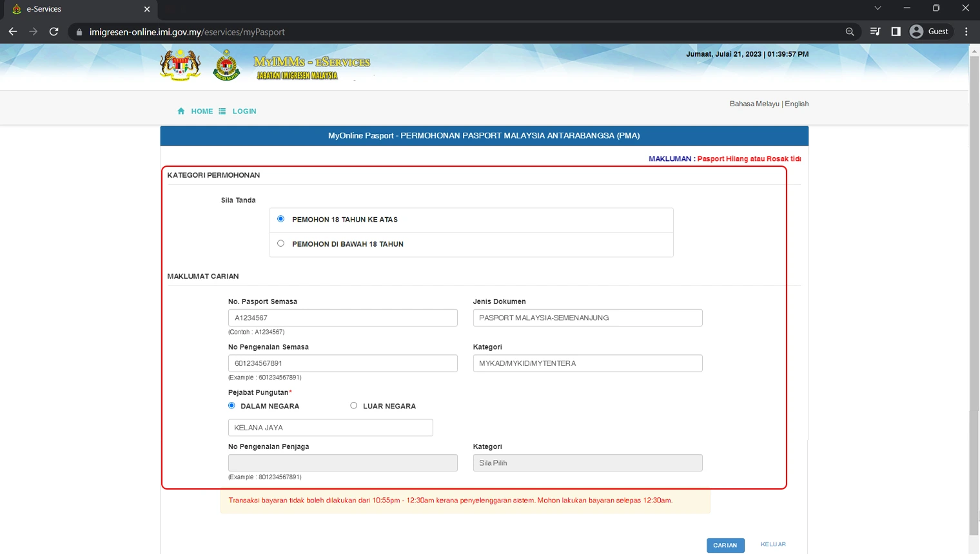This screenshot has height=554, width=980.
Task: Open the Guest profile button
Action: coord(930,32)
